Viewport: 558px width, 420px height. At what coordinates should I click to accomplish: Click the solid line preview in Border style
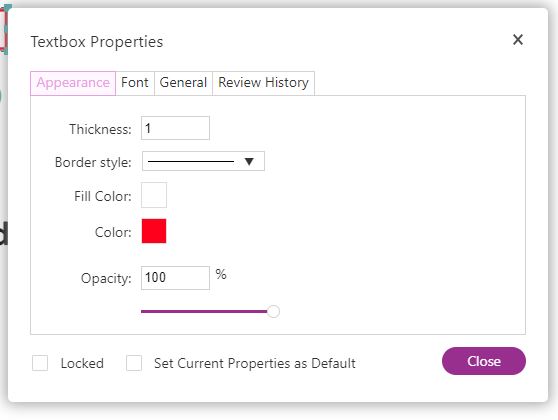(191, 161)
